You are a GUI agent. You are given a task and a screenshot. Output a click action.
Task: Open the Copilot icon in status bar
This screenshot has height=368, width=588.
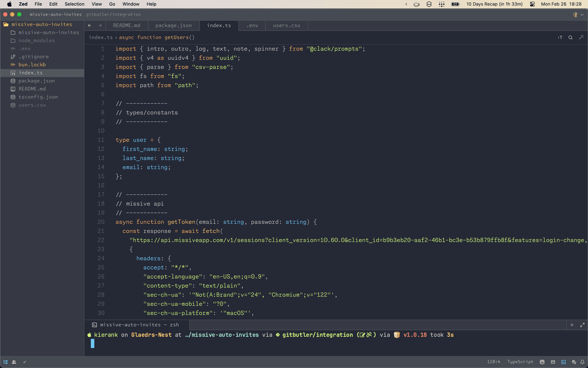point(543,362)
